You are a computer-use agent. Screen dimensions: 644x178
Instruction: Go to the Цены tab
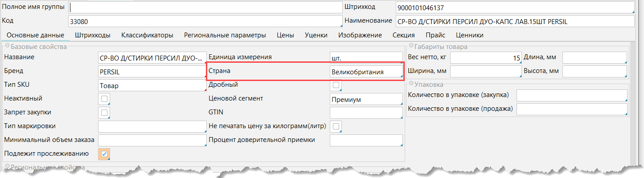(x=285, y=35)
